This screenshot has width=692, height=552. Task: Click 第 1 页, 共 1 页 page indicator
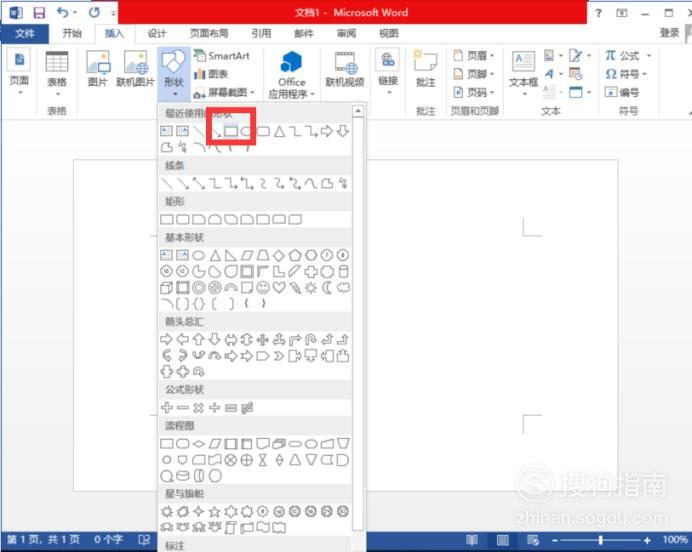click(43, 540)
